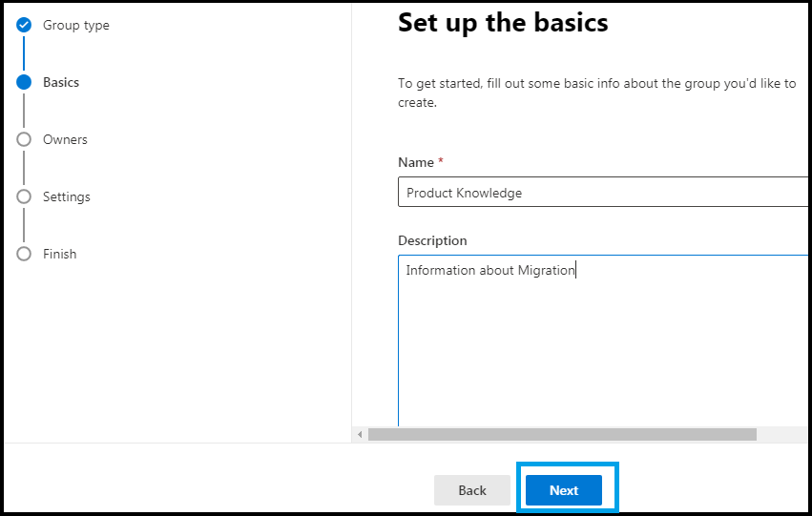
Task: Click the Back button
Action: coord(471,490)
